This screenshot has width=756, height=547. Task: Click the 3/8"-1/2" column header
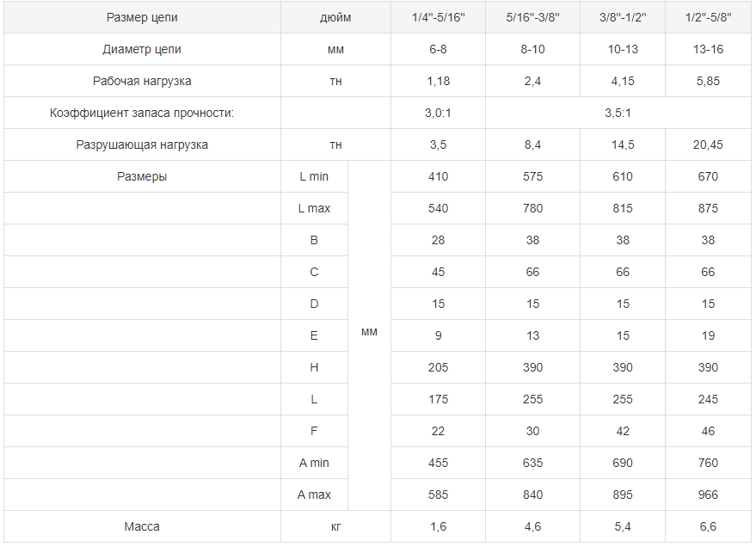click(x=623, y=18)
